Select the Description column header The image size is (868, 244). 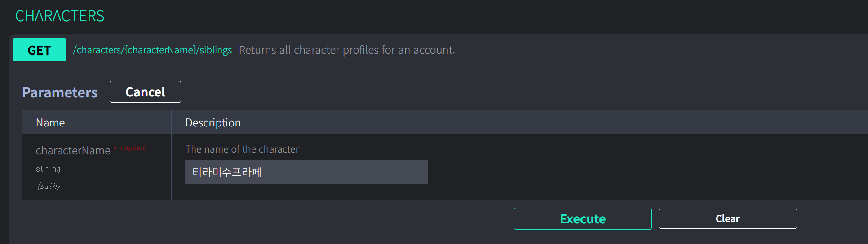(x=213, y=123)
